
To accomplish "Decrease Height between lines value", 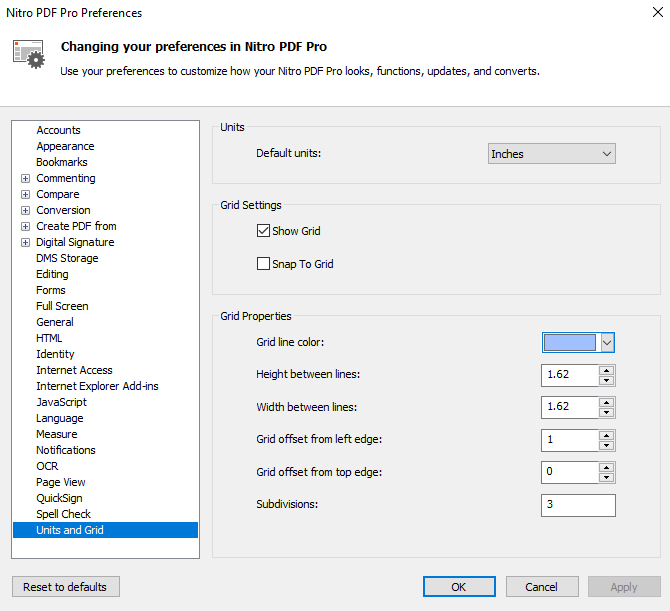I will (606, 380).
